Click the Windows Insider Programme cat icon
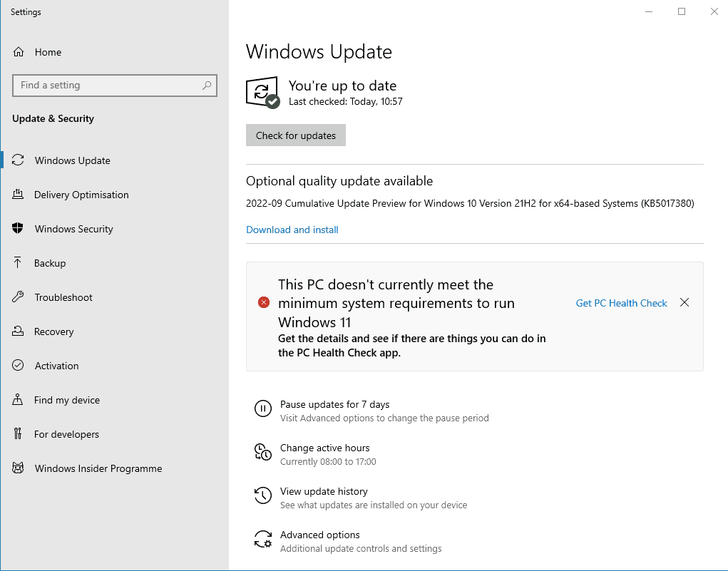Screen dimensions: 728x571 coord(18,468)
